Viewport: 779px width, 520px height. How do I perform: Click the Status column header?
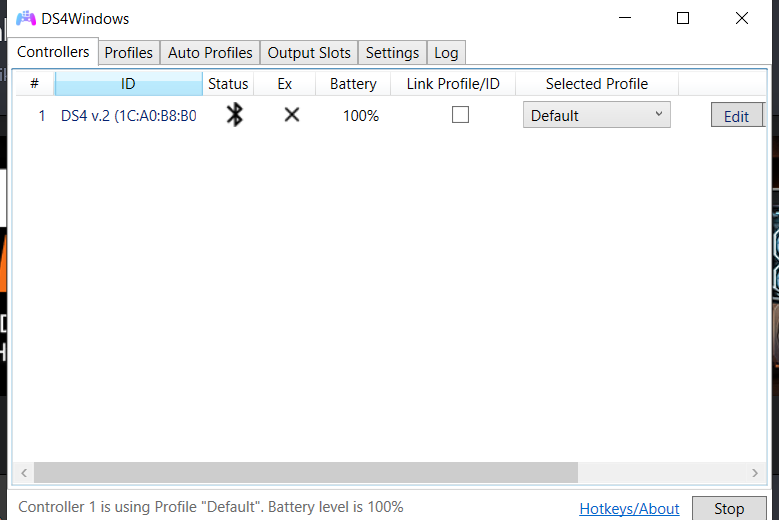[228, 83]
